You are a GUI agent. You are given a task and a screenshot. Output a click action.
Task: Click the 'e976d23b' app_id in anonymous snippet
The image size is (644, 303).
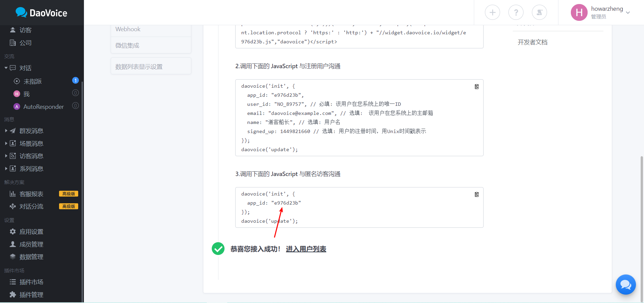pos(286,203)
